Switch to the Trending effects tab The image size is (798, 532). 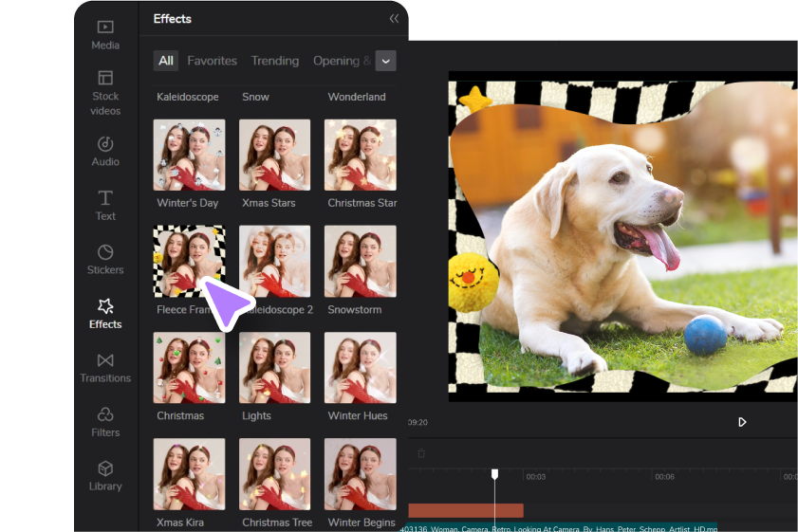(274, 61)
